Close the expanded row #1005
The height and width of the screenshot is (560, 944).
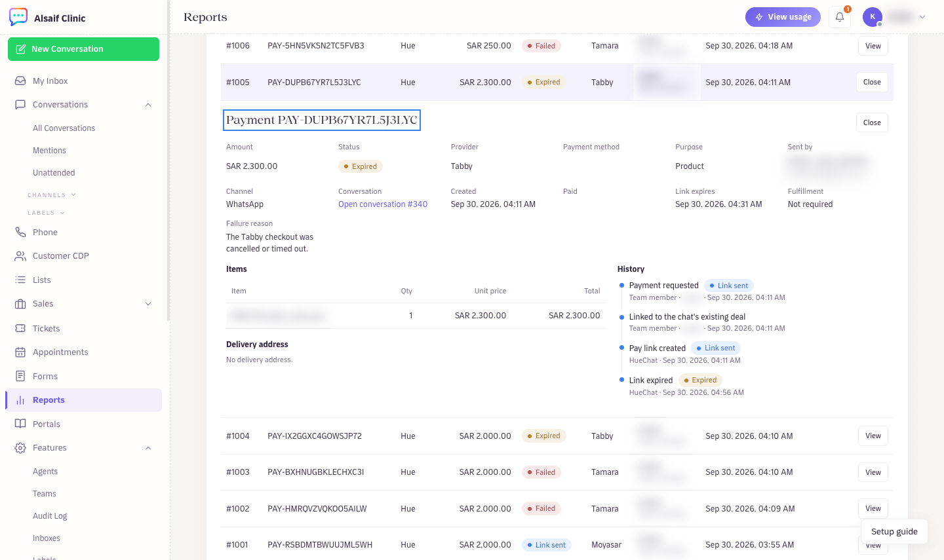[x=872, y=82]
